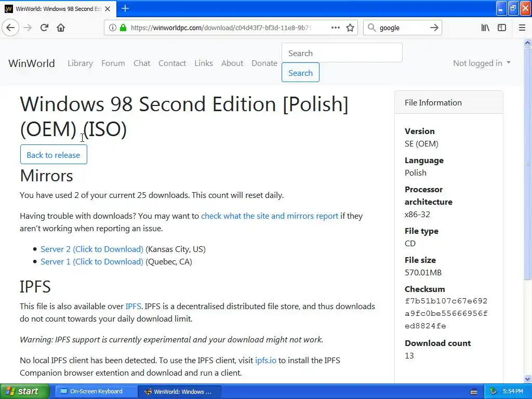Open check what the site and mirrors report
The width and height of the screenshot is (532, 399).
[270, 216]
